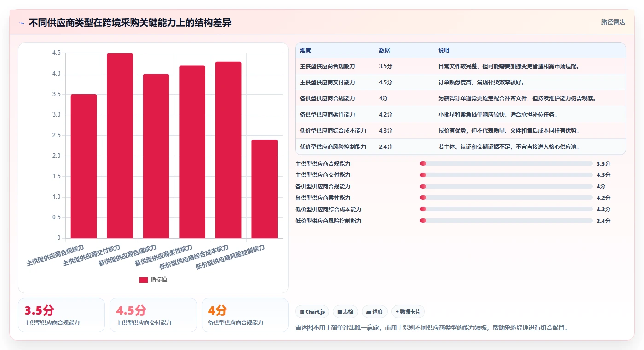Click progress bar for 备供型供应商合规能力
The image size is (644, 350).
pyautogui.click(x=506, y=187)
